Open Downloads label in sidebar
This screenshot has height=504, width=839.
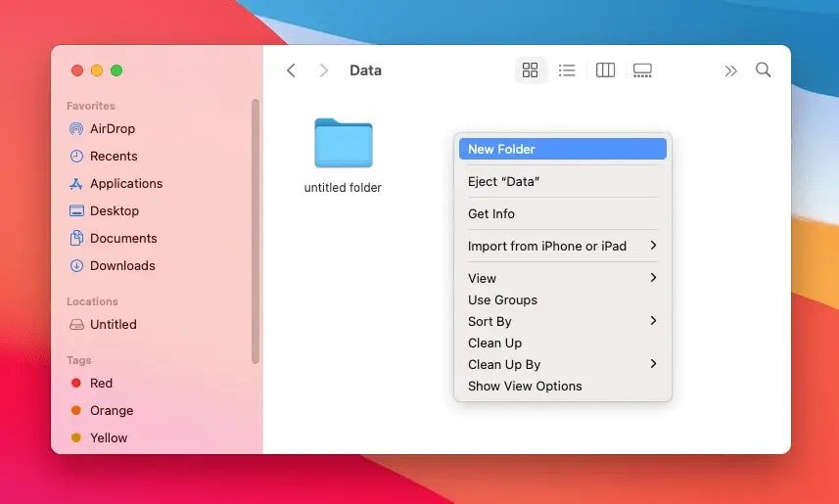coord(122,265)
